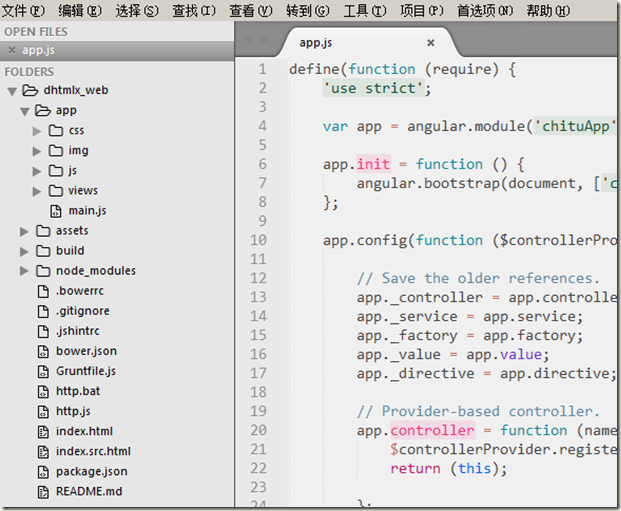The image size is (621, 511).
Task: Click the node_modules folder icon
Action: click(x=43, y=271)
